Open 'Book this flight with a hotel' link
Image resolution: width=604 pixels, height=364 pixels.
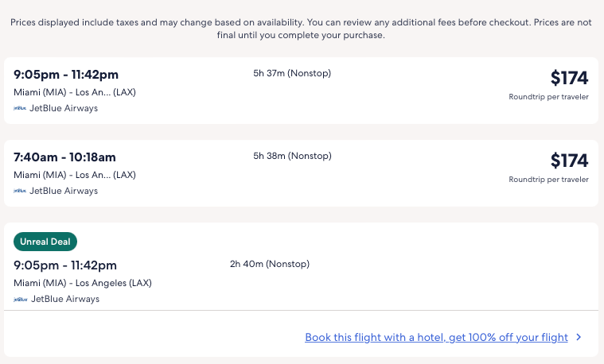[x=436, y=337]
